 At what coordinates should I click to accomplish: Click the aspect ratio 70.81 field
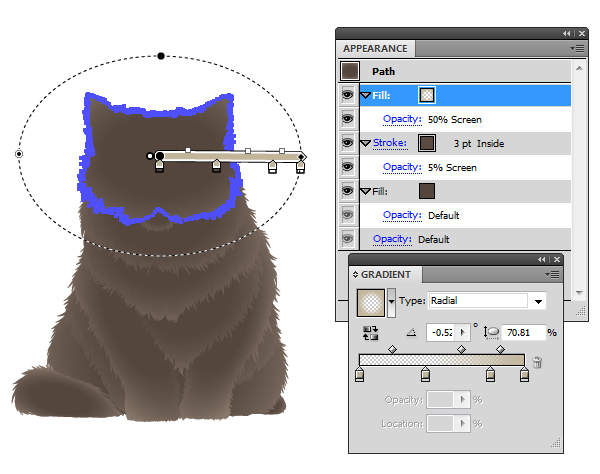pyautogui.click(x=523, y=332)
